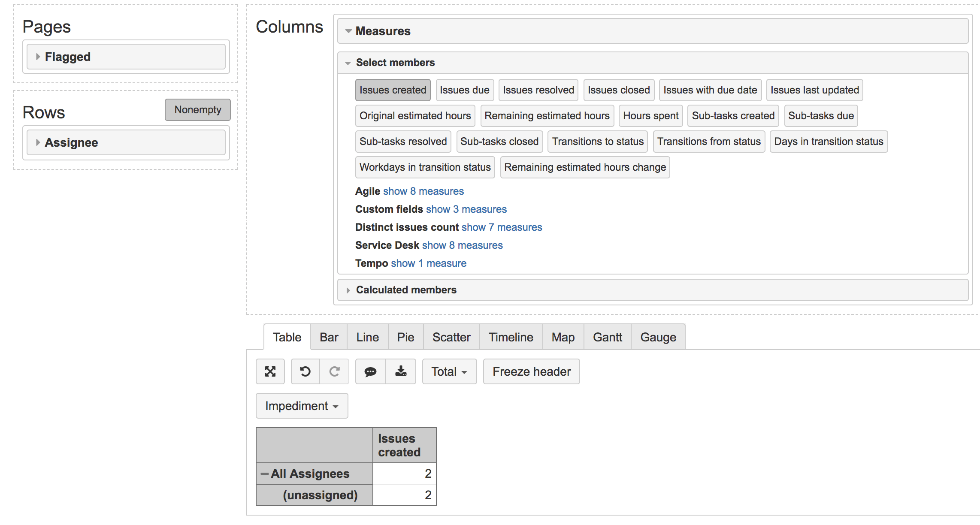The width and height of the screenshot is (980, 525).
Task: Redo the last undone change
Action: click(x=334, y=371)
